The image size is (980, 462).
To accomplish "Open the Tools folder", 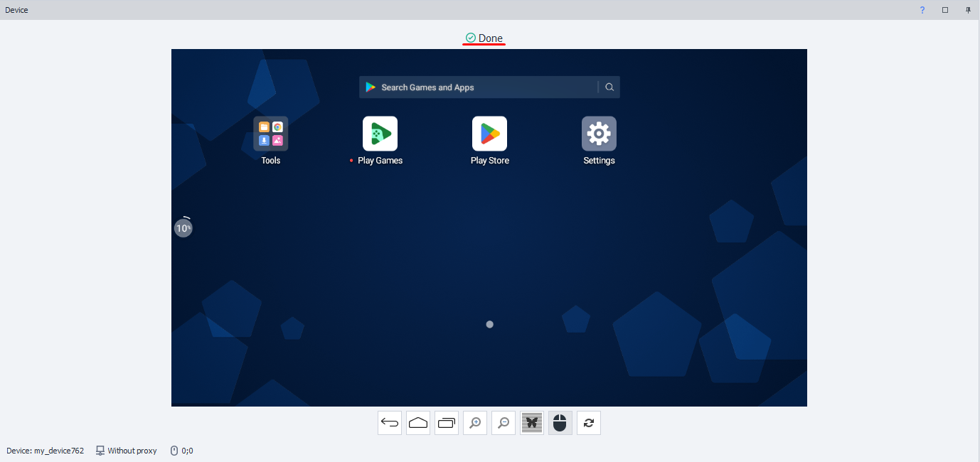I will [270, 134].
